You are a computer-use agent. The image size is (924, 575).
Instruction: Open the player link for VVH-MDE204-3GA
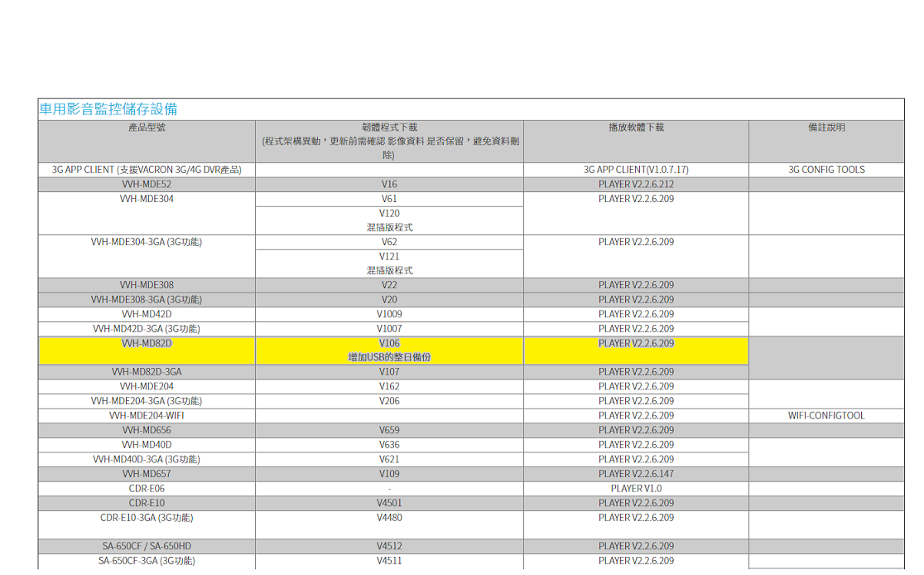[636, 402]
